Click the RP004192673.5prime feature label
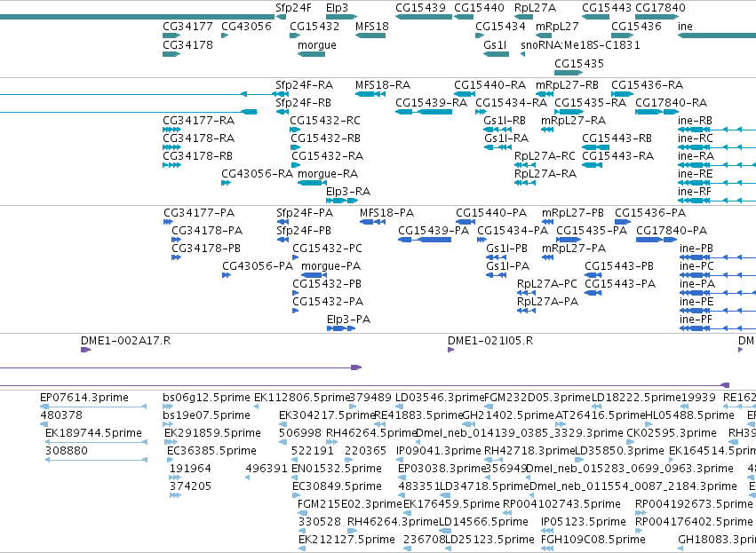 tap(693, 504)
